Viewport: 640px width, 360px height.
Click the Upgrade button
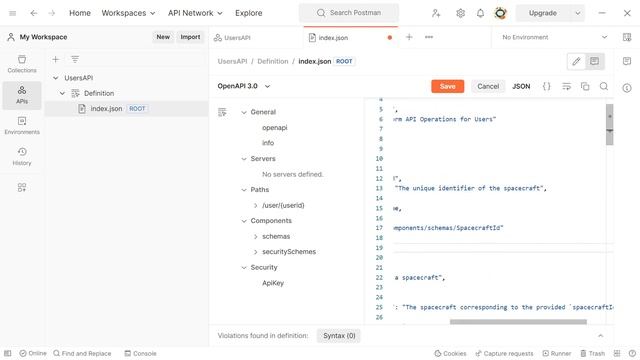click(x=542, y=13)
